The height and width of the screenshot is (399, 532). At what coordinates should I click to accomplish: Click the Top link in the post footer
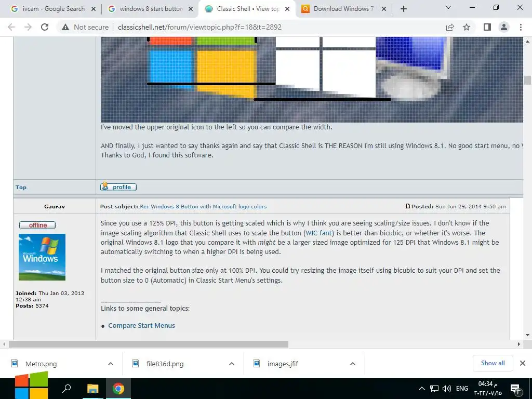pos(21,187)
